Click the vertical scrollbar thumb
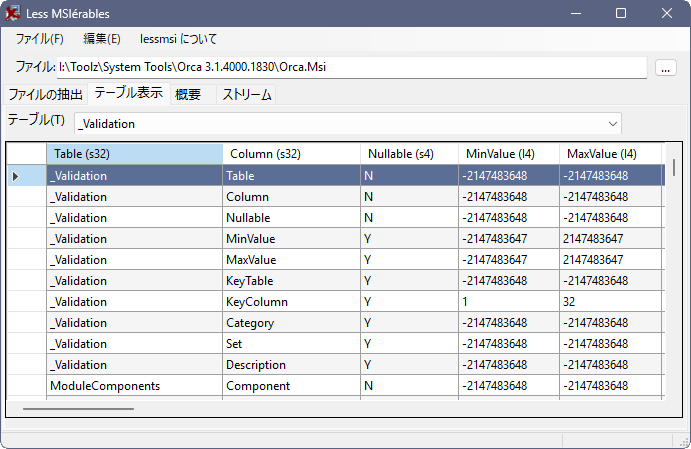691x449 pixels. pyautogui.click(x=674, y=167)
